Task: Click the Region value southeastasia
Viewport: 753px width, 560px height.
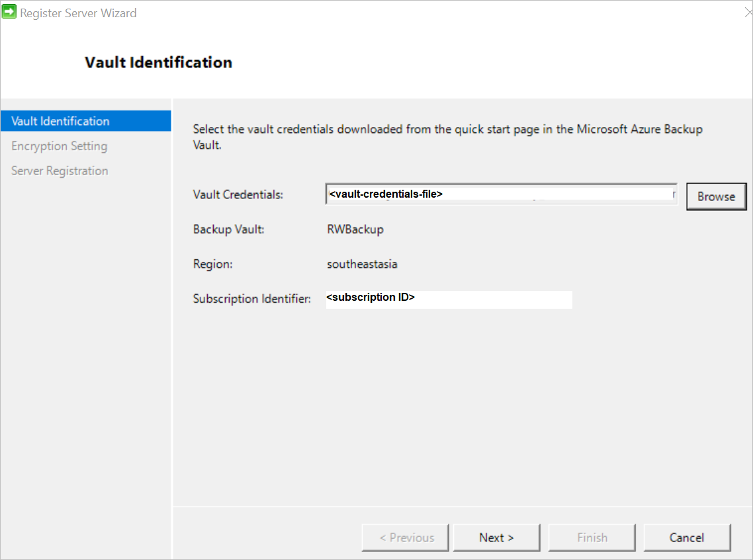Action: (362, 264)
